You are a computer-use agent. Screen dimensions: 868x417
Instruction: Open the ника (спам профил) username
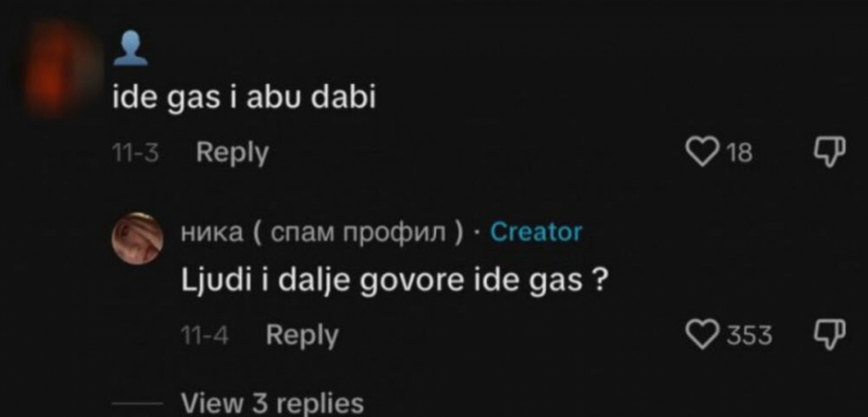323,233
